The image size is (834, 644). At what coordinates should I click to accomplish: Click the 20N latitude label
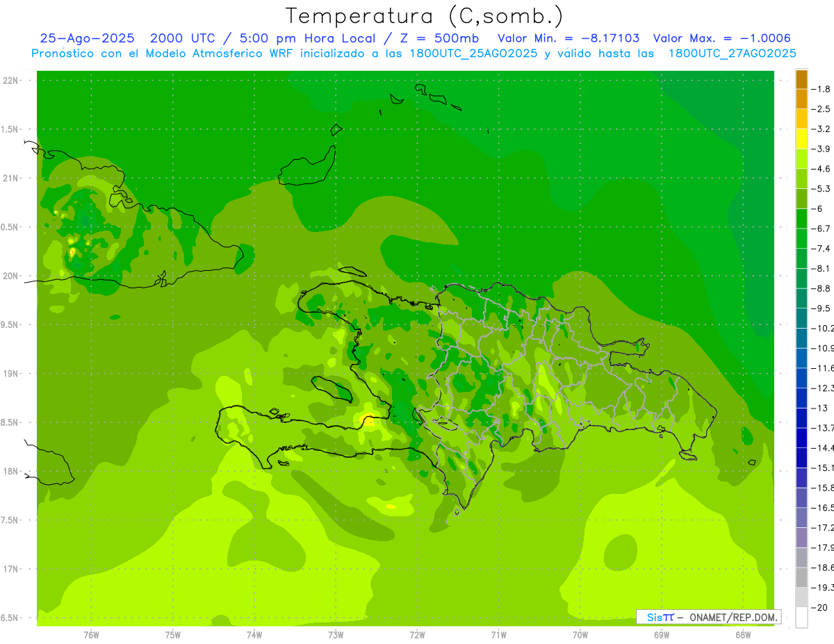[x=11, y=276]
